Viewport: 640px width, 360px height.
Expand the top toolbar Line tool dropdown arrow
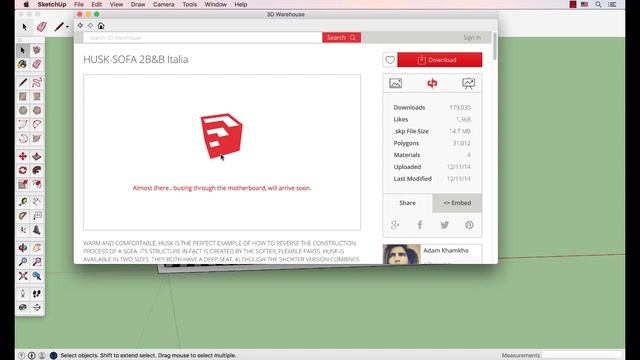click(67, 27)
